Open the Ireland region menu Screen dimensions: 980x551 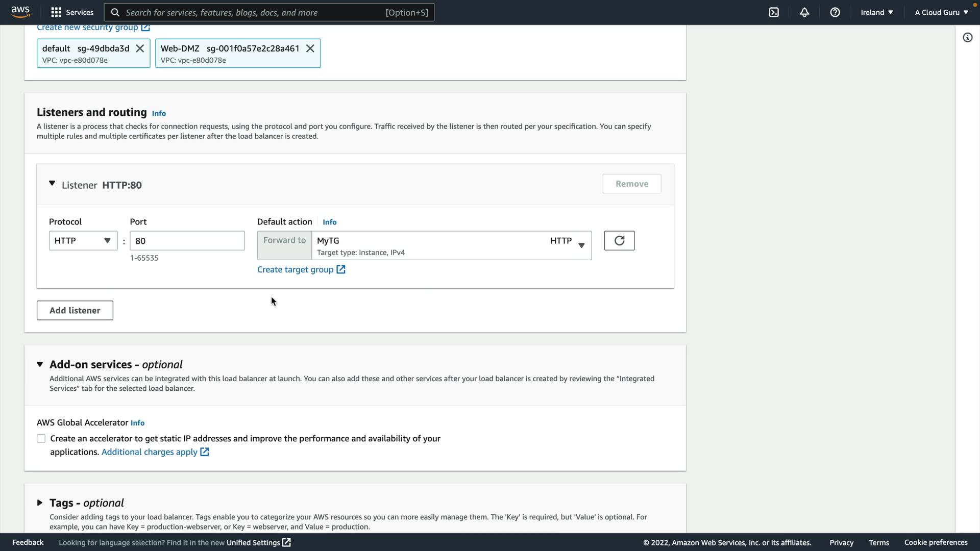876,12
